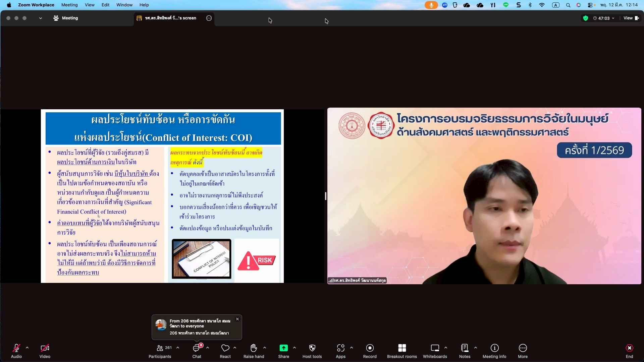Open Breakout rooms
The height and width of the screenshot is (362, 644).
point(402,351)
